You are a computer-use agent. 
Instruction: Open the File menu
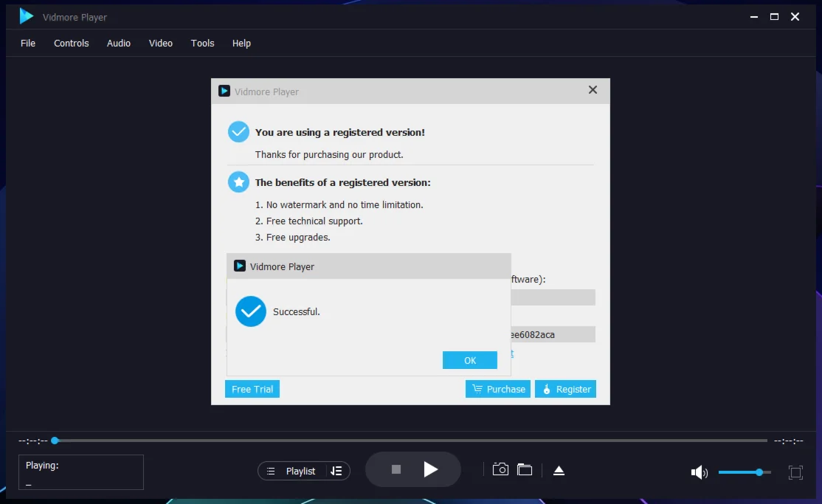click(28, 43)
